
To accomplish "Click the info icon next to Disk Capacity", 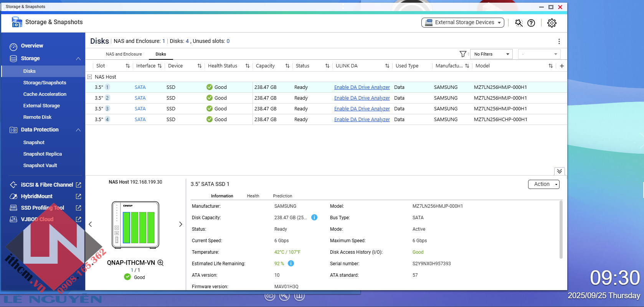I will coord(314,217).
